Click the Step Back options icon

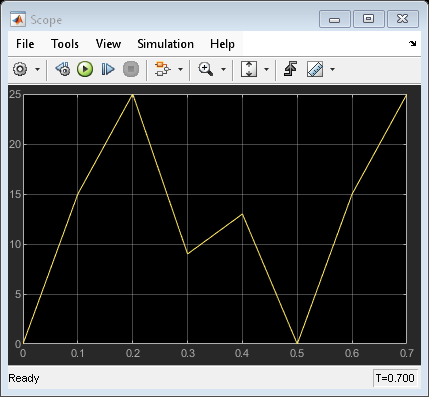[x=63, y=69]
